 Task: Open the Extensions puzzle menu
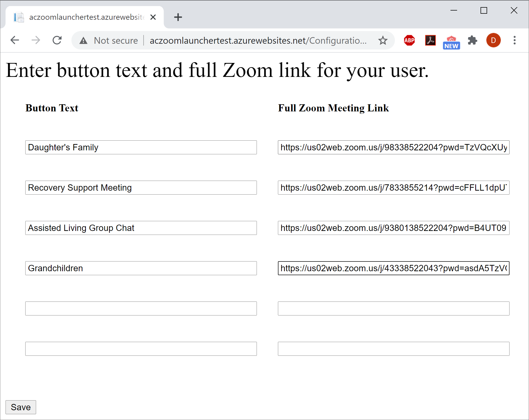pyautogui.click(x=472, y=40)
